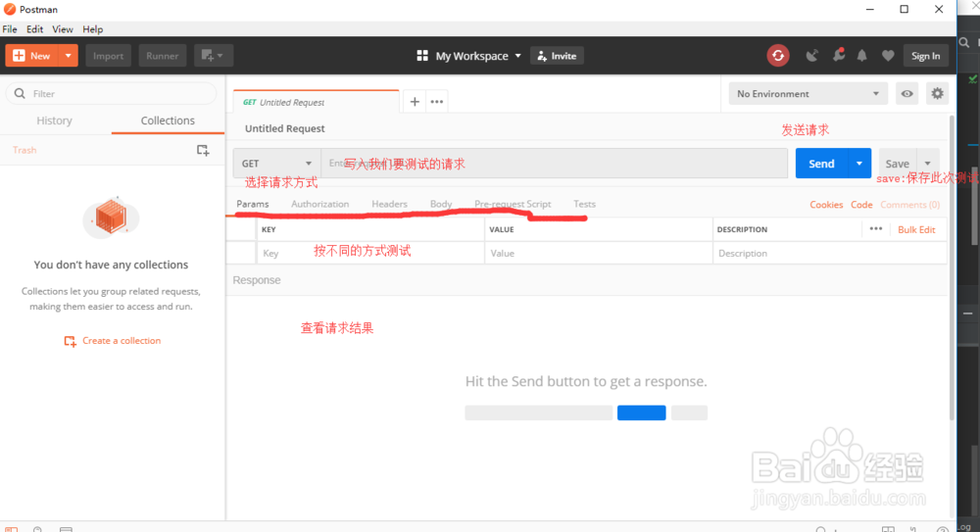The image size is (980, 532).
Task: Click the params table ellipsis options
Action: (875, 229)
